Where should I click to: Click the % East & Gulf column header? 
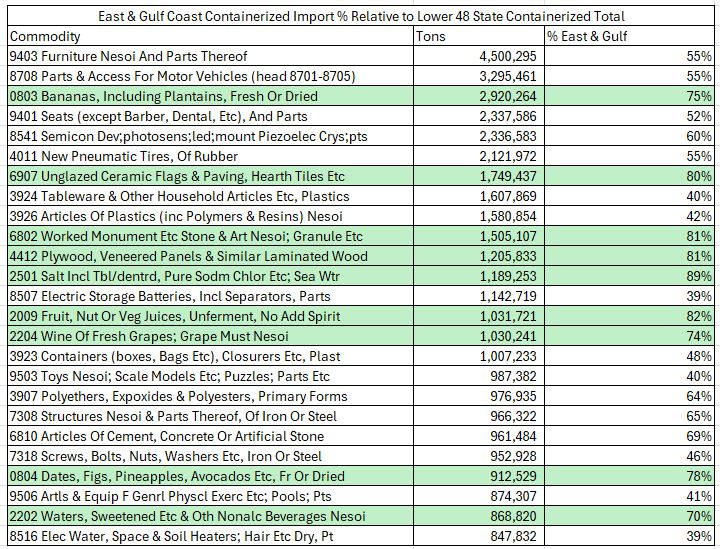tap(588, 36)
